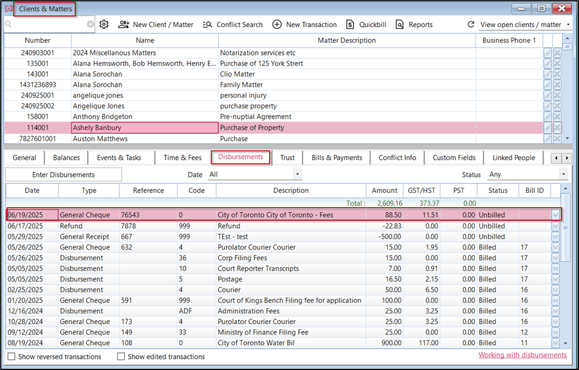Open Working with disbursements help link
The height and width of the screenshot is (370, 579).
coord(522,355)
